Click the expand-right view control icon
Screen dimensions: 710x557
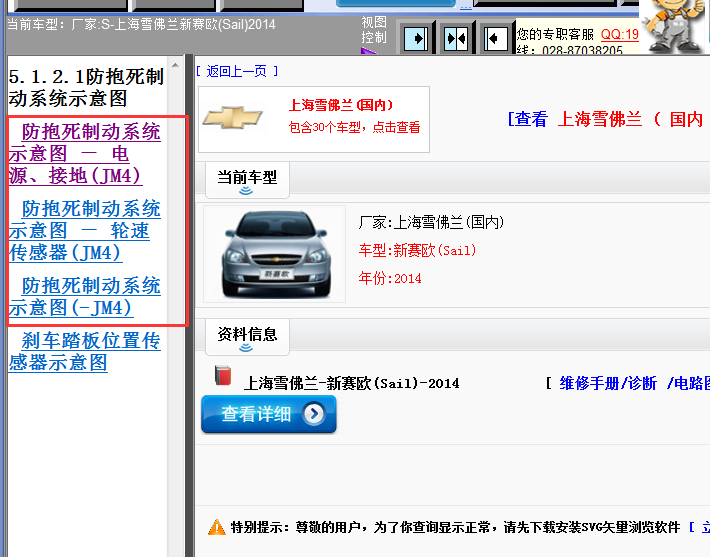[x=416, y=38]
